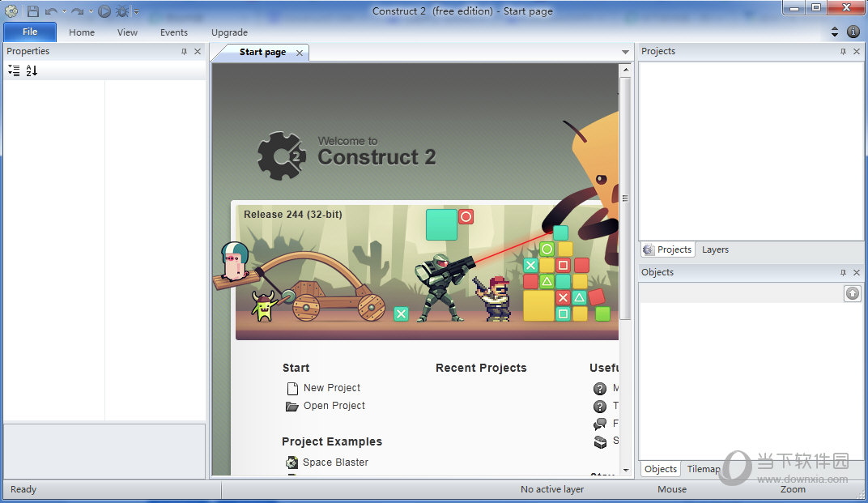Image resolution: width=868 pixels, height=503 pixels.
Task: Click the Open Project link
Action: pyautogui.click(x=334, y=406)
